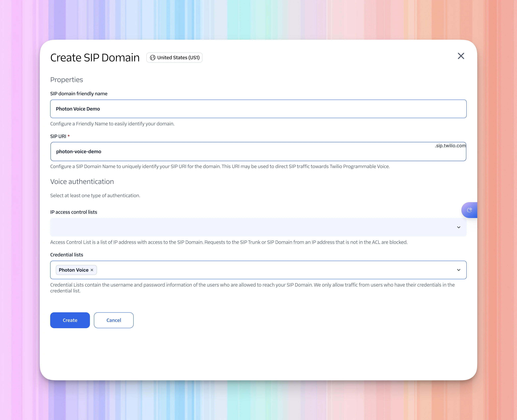Expand the IP access control lists dropdown

click(459, 227)
